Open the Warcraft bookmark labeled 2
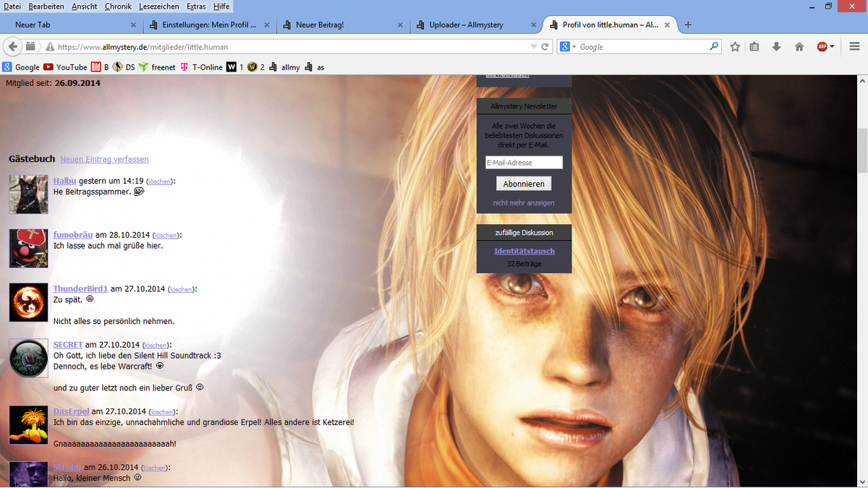The image size is (868, 488). click(256, 67)
